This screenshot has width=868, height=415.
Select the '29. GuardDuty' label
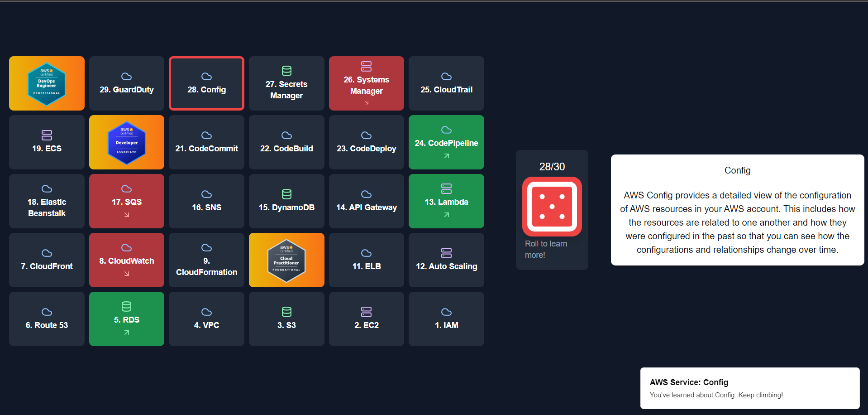[127, 90]
